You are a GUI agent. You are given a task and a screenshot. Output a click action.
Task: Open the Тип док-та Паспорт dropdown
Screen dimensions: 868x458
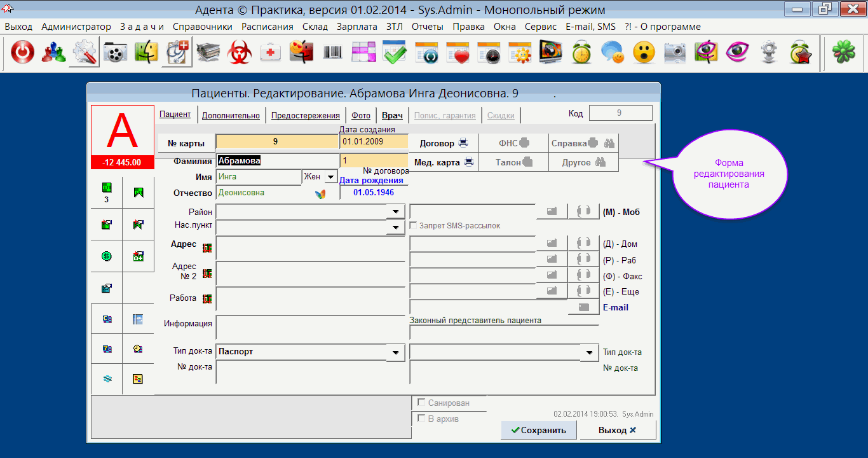[x=396, y=352]
